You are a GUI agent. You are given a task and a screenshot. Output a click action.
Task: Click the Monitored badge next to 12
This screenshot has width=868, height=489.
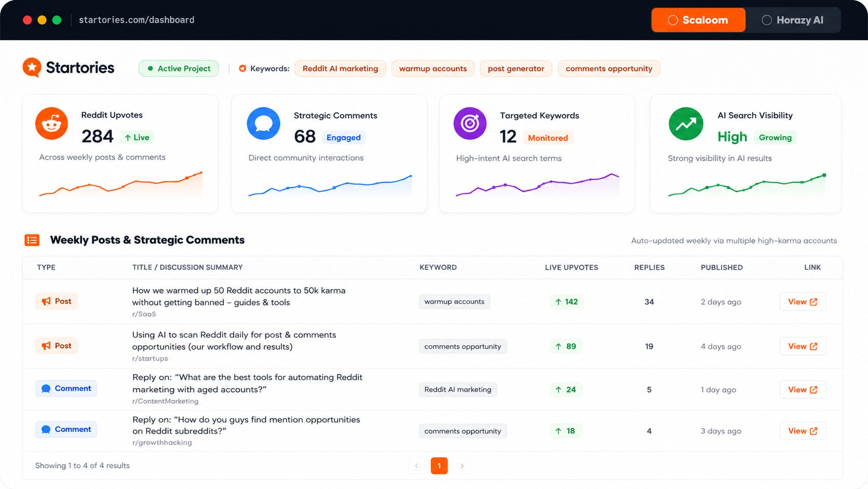click(x=548, y=138)
